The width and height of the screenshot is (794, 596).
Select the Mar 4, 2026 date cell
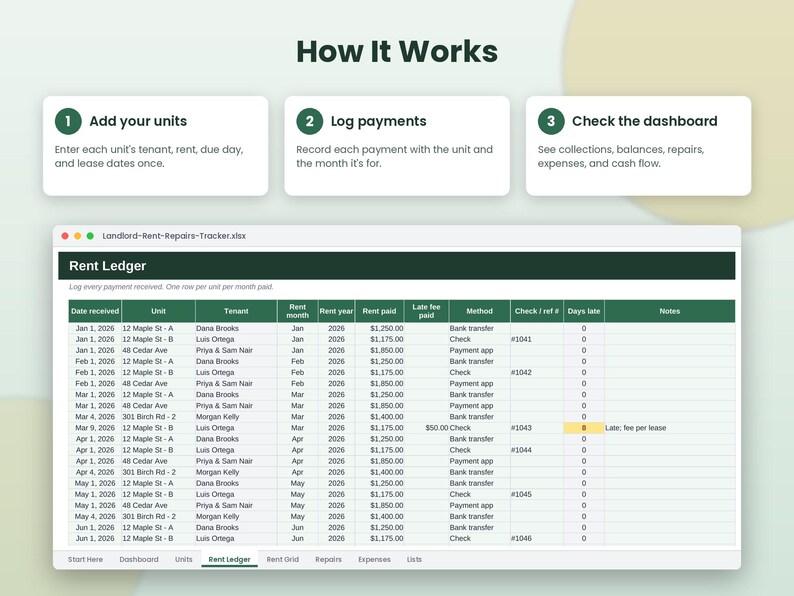[95, 417]
